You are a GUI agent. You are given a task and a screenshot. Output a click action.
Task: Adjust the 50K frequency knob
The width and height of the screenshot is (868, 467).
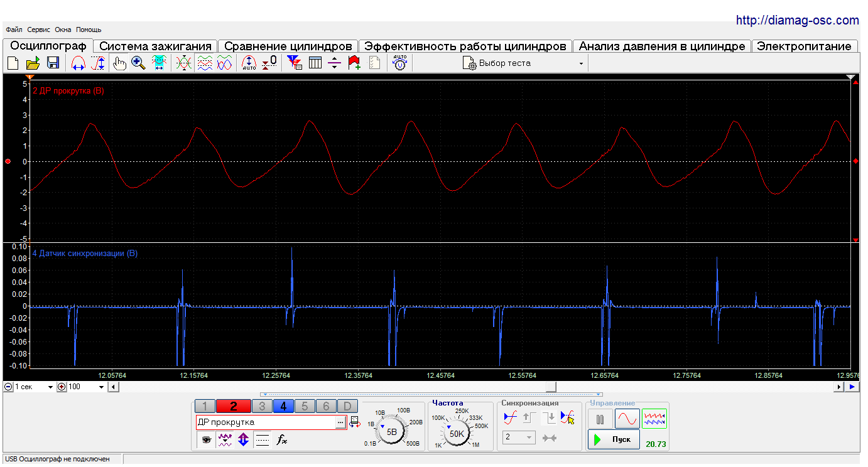pos(457,433)
